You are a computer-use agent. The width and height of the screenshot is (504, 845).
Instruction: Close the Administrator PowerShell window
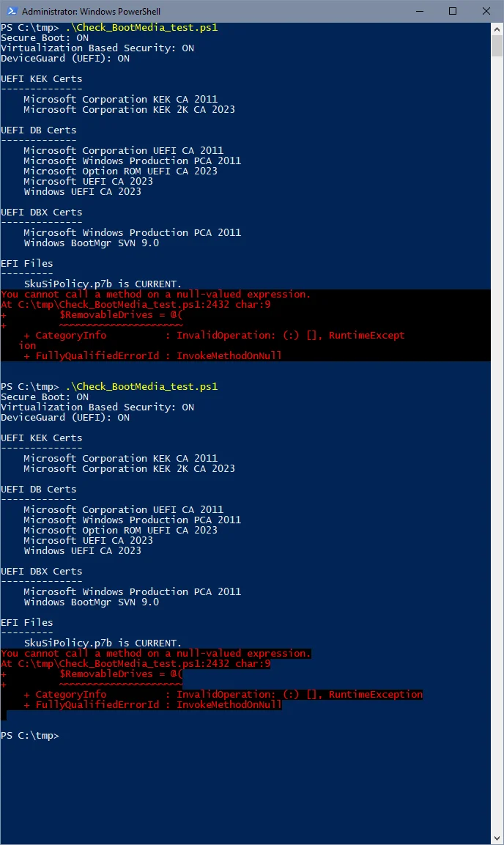click(486, 11)
